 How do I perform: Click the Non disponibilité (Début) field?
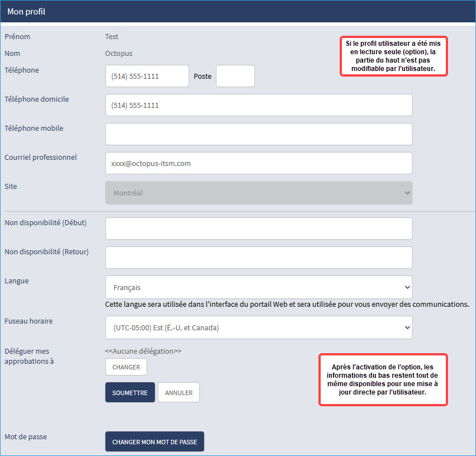(x=259, y=229)
